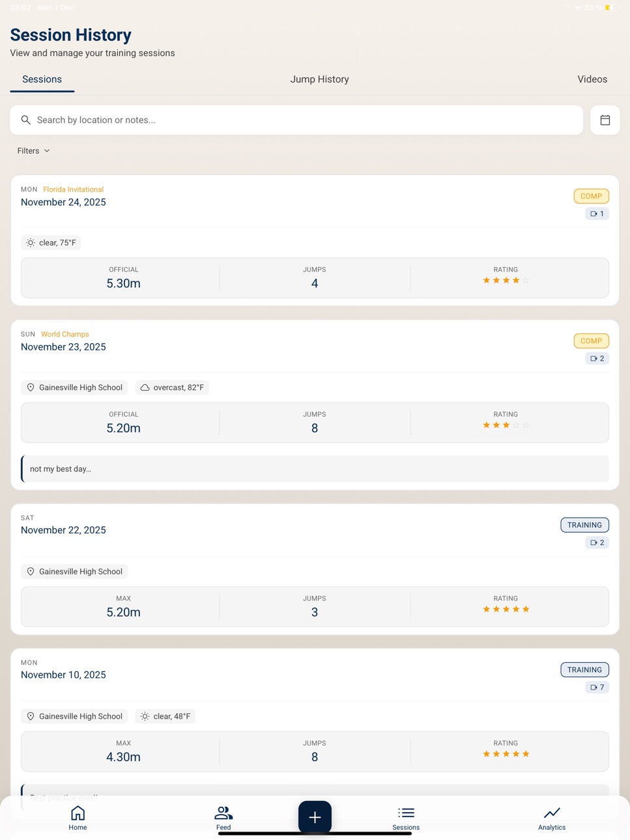This screenshot has width=630, height=840.
Task: Switch to the Videos tab
Action: coord(592,79)
